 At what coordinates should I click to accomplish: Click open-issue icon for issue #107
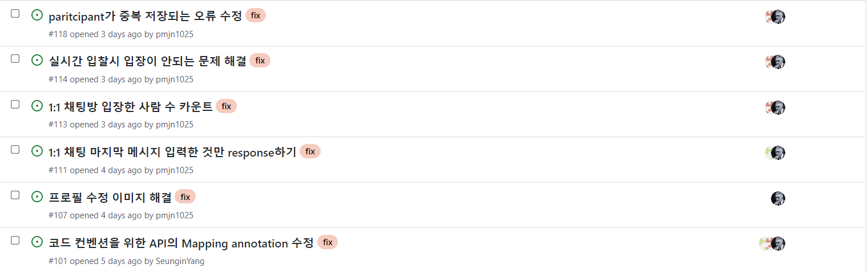[x=37, y=197]
